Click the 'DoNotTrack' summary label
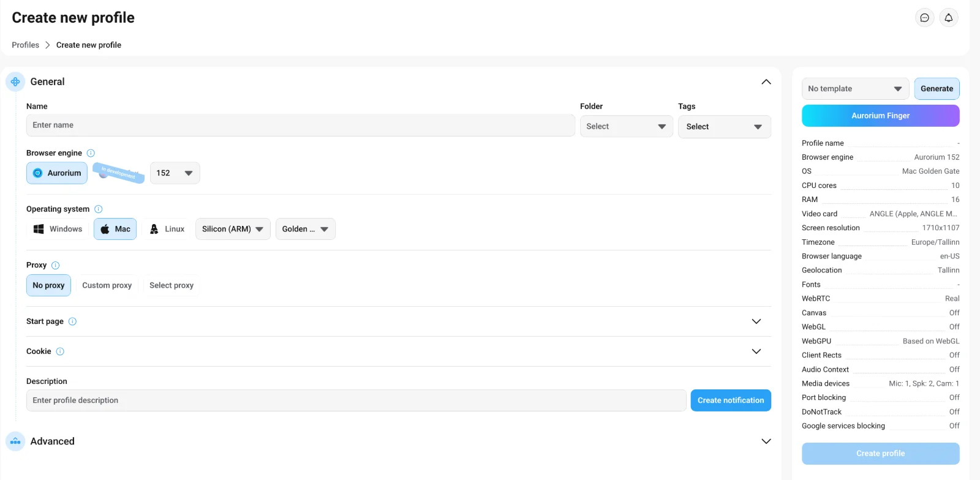Viewport: 980px width, 480px height. (x=821, y=412)
